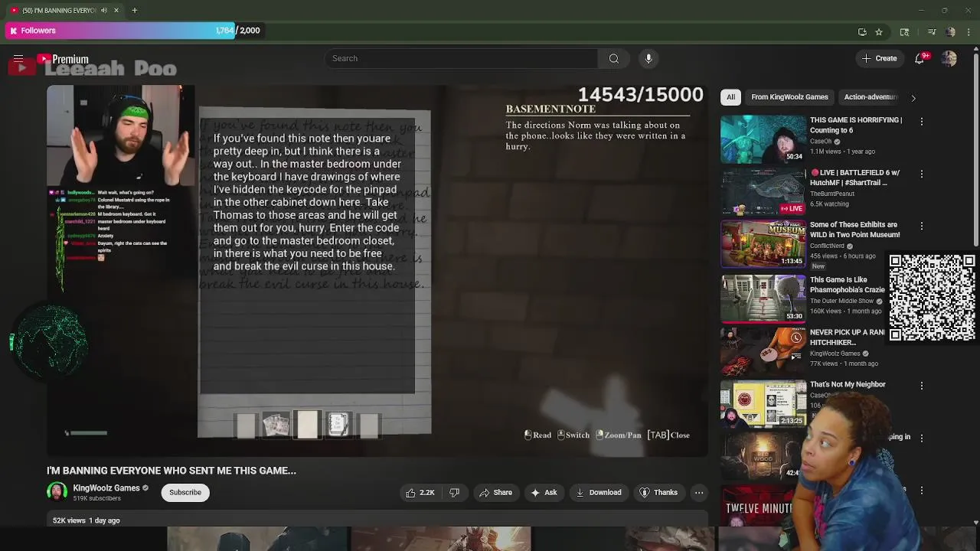Click the magnifier search button
This screenshot has height=551, width=980.
tap(613, 58)
